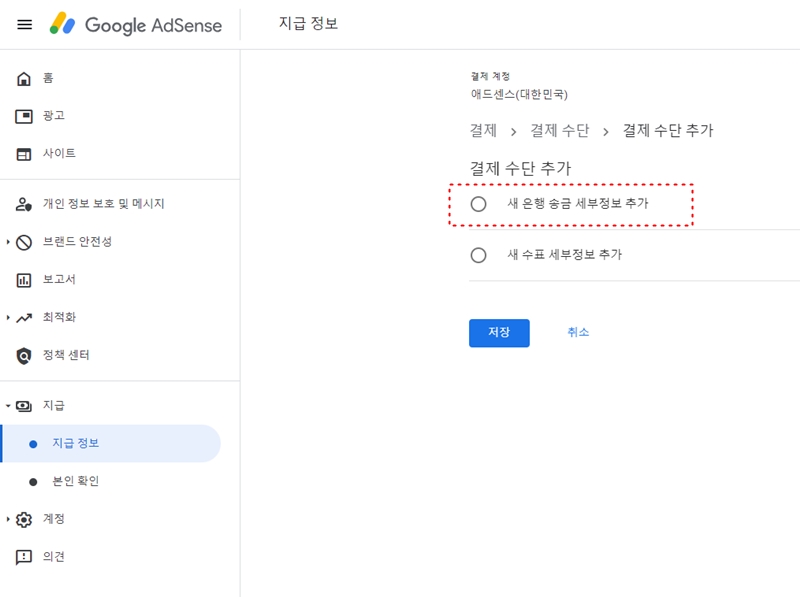This screenshot has width=800, height=597.
Task: Collapse the 지급 section arrow
Action: pyautogui.click(x=8, y=406)
